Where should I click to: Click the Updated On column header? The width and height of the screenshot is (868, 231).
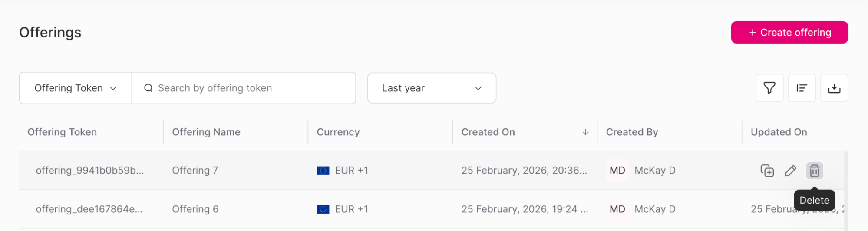(779, 132)
